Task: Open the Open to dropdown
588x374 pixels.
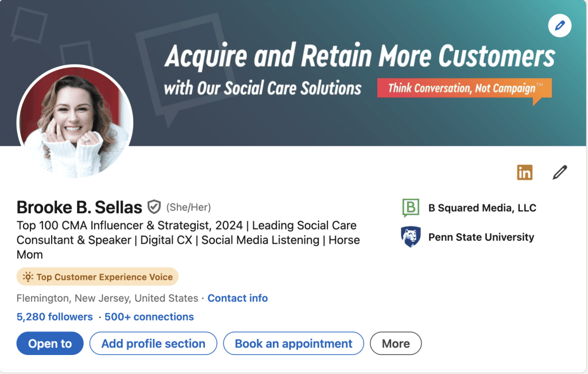Action: 49,343
